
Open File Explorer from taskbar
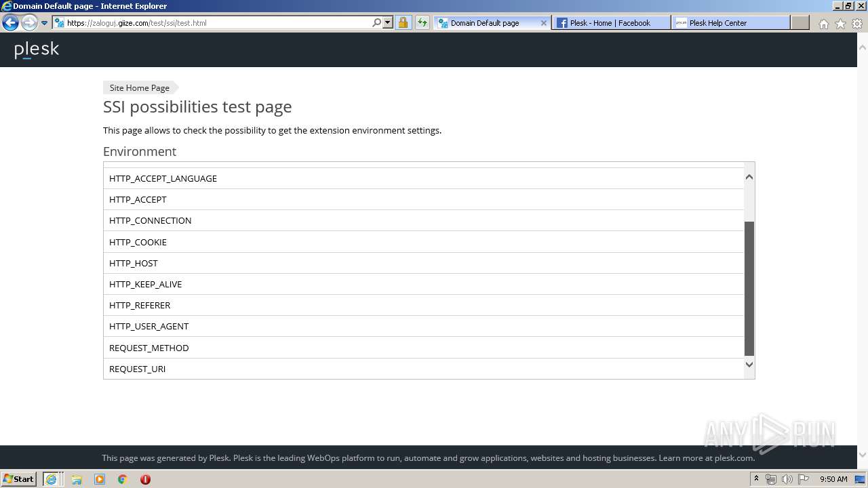pyautogui.click(x=77, y=479)
